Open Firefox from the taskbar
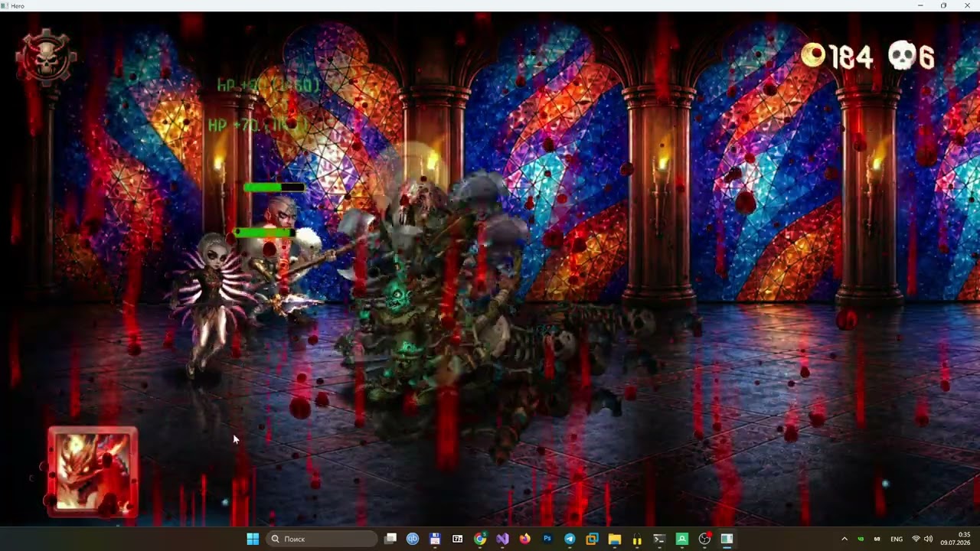 tap(524, 539)
